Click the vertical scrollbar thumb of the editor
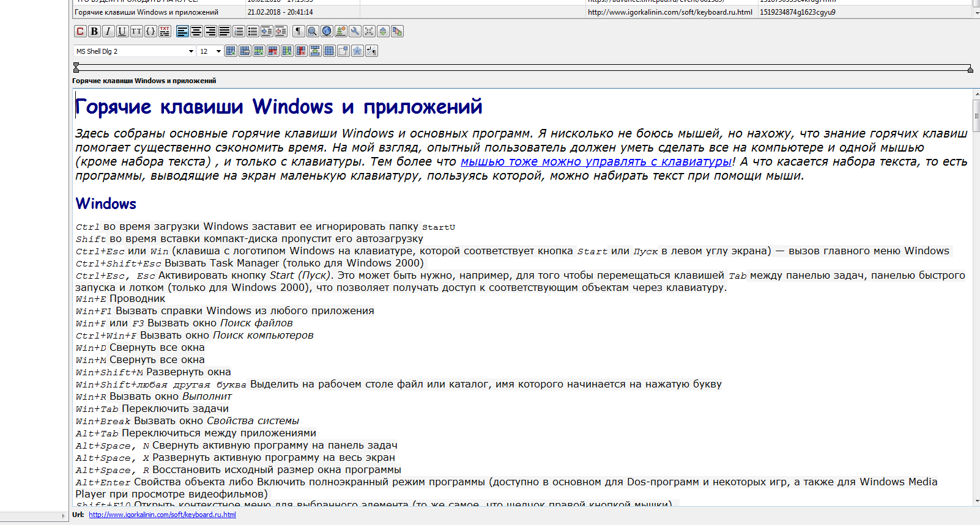Image resolution: width=980 pixels, height=525 pixels. (976, 115)
